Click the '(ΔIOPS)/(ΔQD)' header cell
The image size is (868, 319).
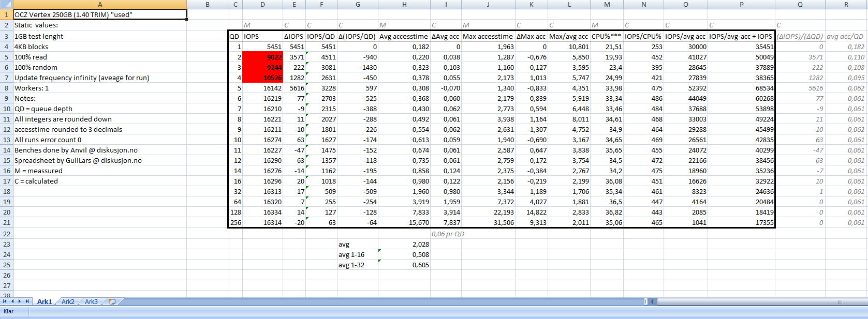tap(800, 36)
